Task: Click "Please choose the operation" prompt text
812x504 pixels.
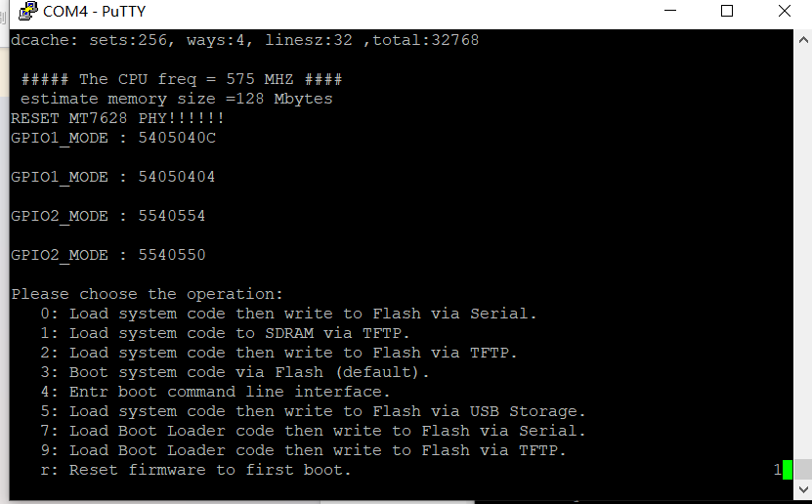Action: (147, 294)
